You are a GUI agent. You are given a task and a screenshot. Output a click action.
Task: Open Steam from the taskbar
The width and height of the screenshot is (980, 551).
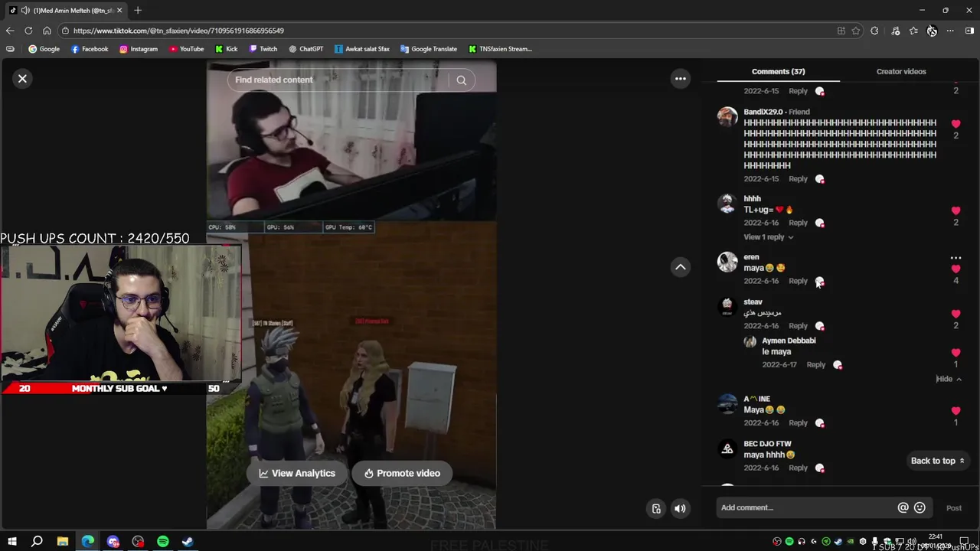tap(188, 541)
